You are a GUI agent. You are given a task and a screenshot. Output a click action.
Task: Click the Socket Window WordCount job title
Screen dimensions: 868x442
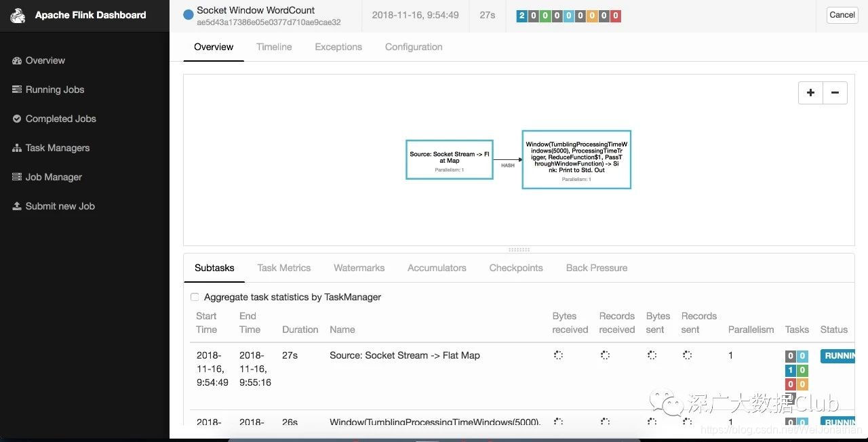point(256,10)
